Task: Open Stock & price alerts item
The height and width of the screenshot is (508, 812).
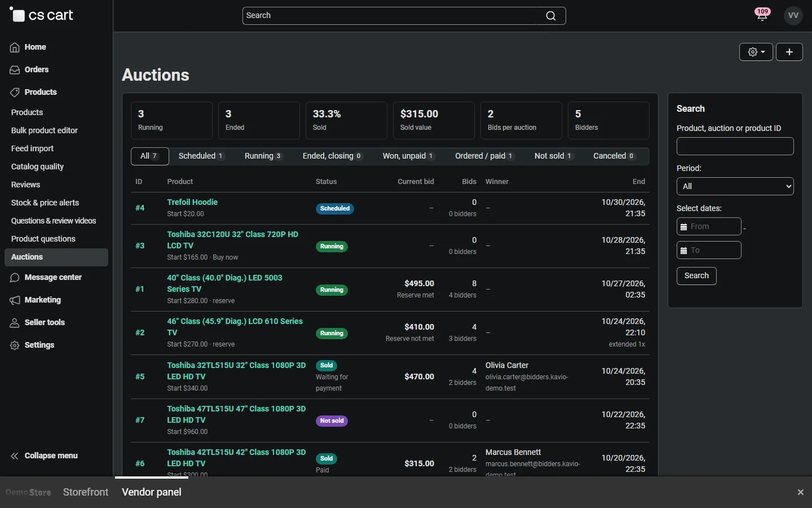Action: pos(45,203)
